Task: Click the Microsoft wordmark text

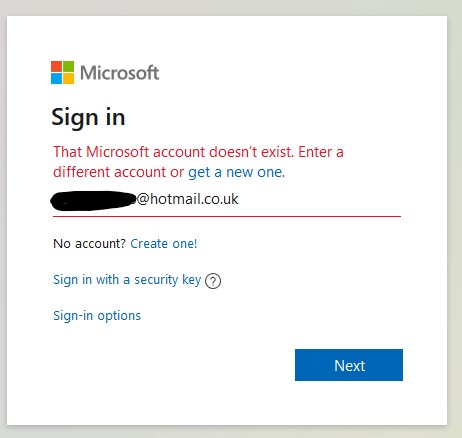Action: coord(119,73)
